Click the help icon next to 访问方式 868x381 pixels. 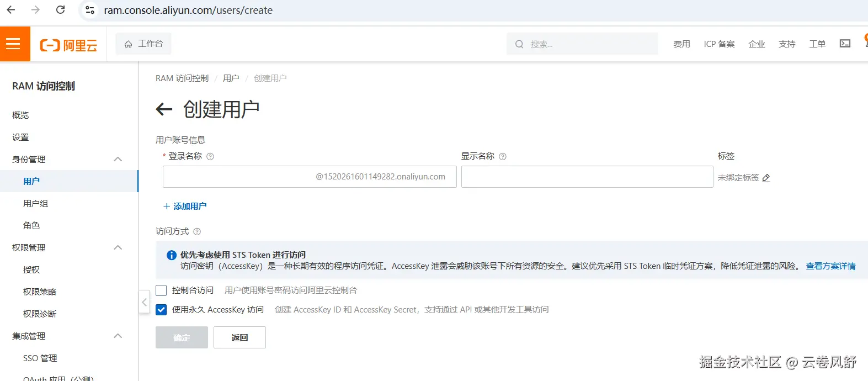[197, 232]
